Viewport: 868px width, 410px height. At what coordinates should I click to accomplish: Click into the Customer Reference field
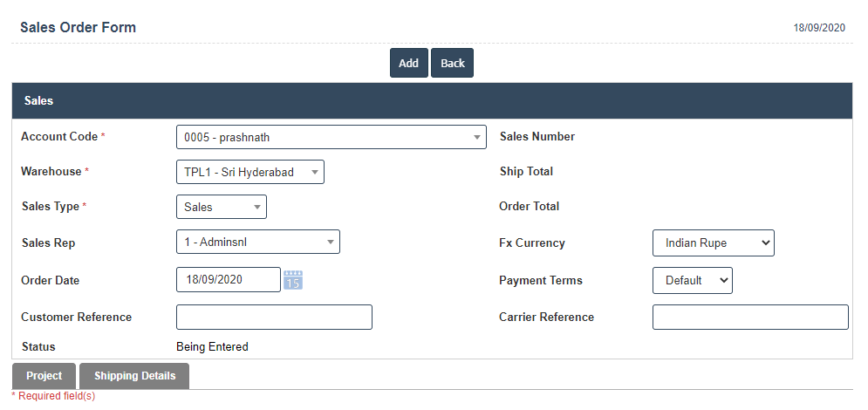coord(274,318)
